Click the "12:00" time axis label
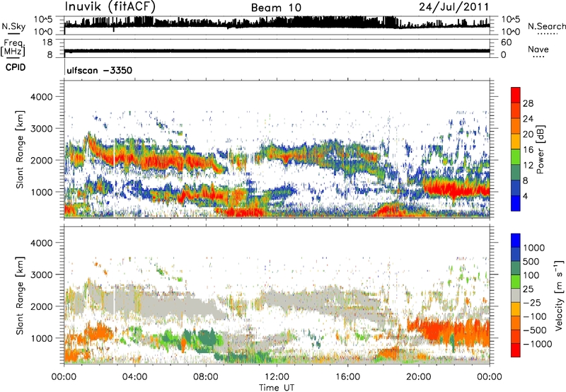Image resolution: width=566 pixels, height=392 pixels. click(x=277, y=377)
